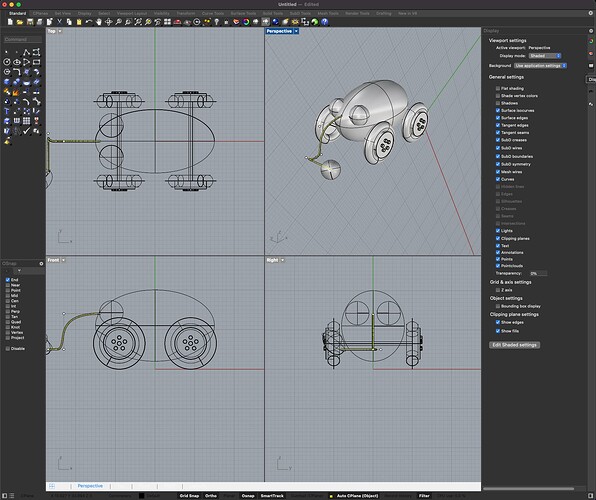
Task: Click the Explode tool icon
Action: pyautogui.click(x=16, y=92)
